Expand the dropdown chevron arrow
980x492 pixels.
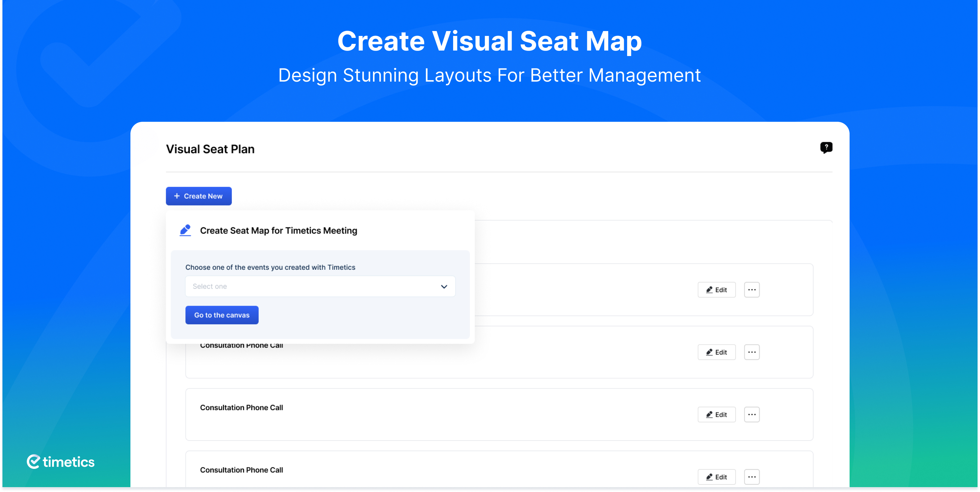tap(444, 287)
